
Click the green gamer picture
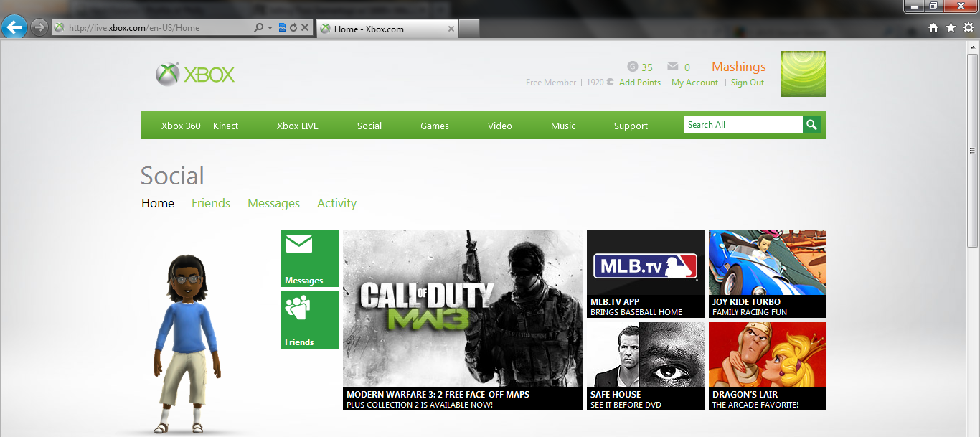[804, 73]
